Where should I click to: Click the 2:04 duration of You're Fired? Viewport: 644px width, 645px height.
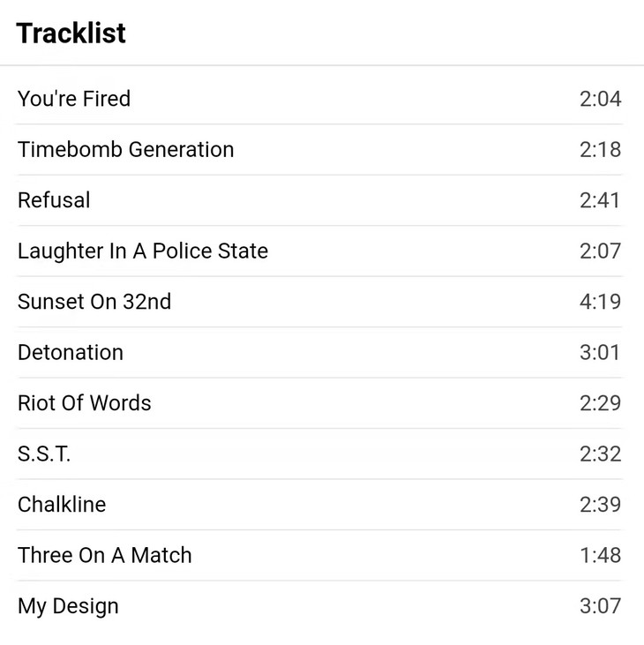tap(600, 99)
